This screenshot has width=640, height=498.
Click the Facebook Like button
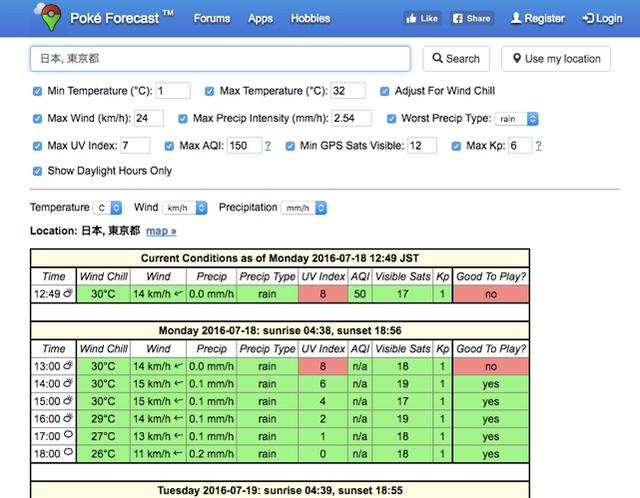(422, 18)
